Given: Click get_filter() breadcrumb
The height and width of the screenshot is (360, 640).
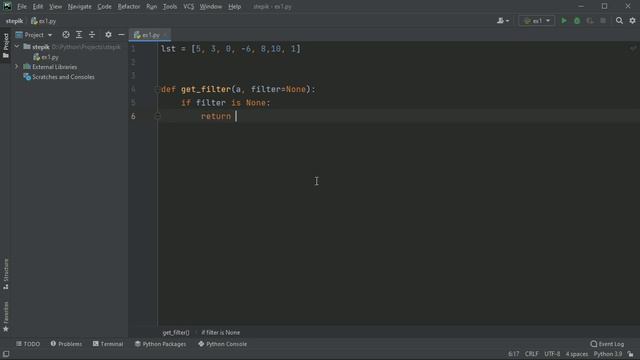Looking at the screenshot, I should [176, 332].
